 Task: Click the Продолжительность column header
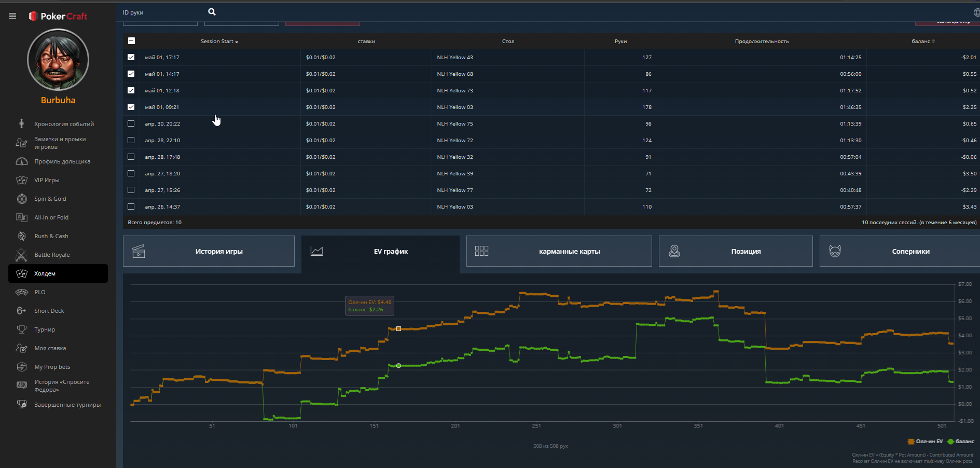(762, 41)
